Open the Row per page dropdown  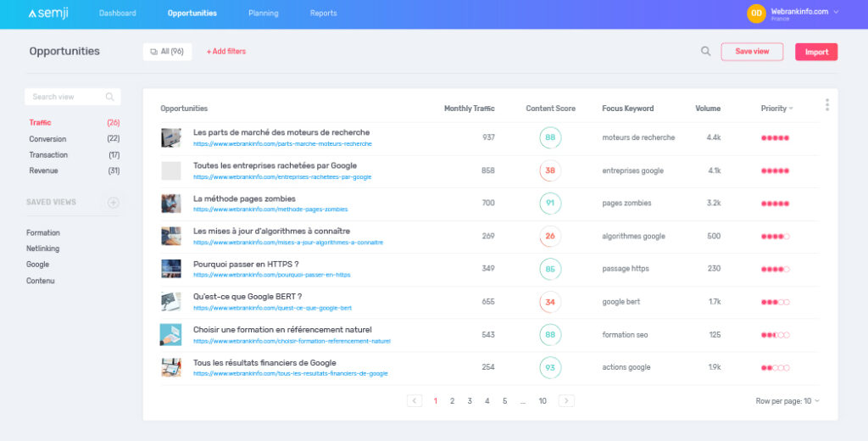787,401
